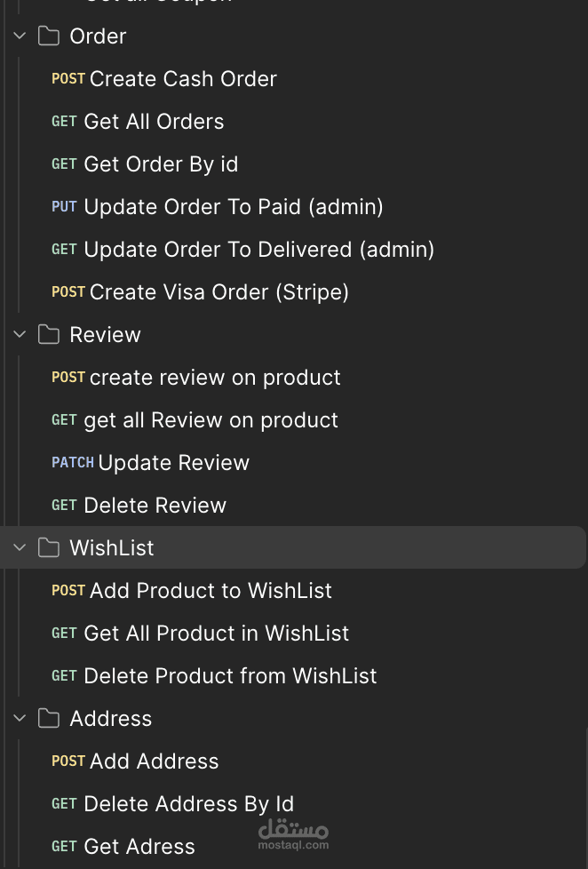Click the Review folder icon
The height and width of the screenshot is (869, 588).
[x=49, y=335]
